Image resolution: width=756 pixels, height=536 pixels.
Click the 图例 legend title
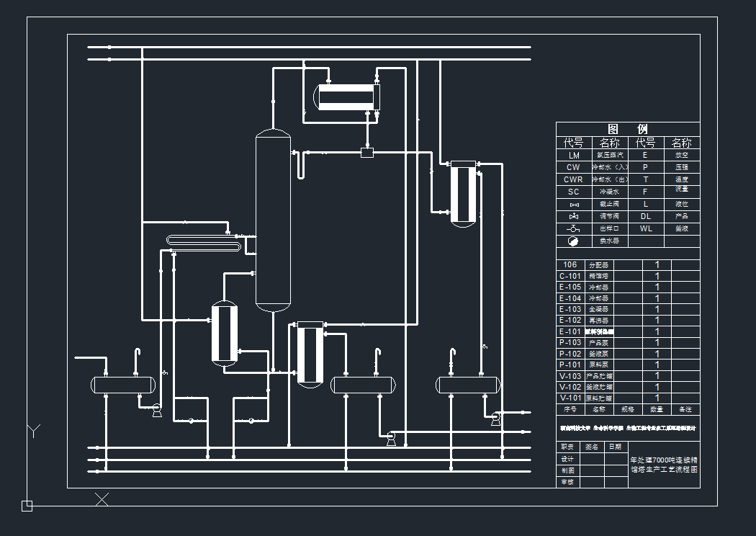[627, 129]
